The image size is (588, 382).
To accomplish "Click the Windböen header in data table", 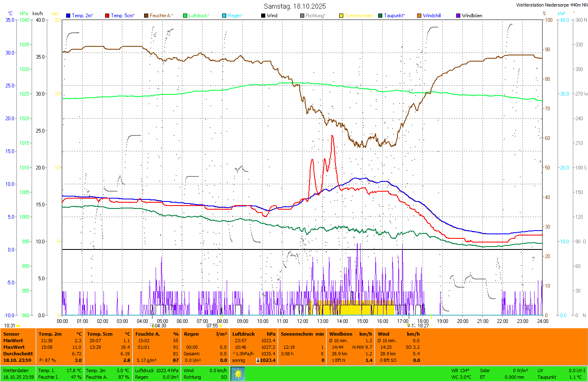I will [340, 334].
